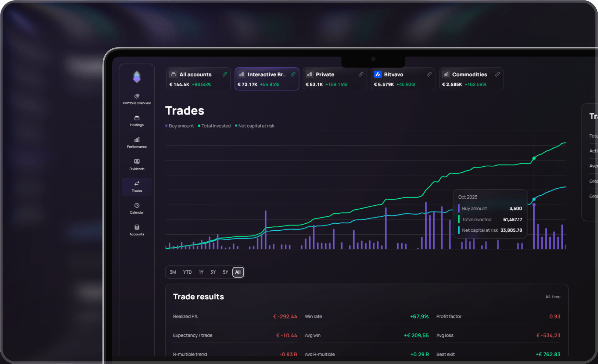Click the tooltip Total invested value 61,457.17

coord(513,219)
